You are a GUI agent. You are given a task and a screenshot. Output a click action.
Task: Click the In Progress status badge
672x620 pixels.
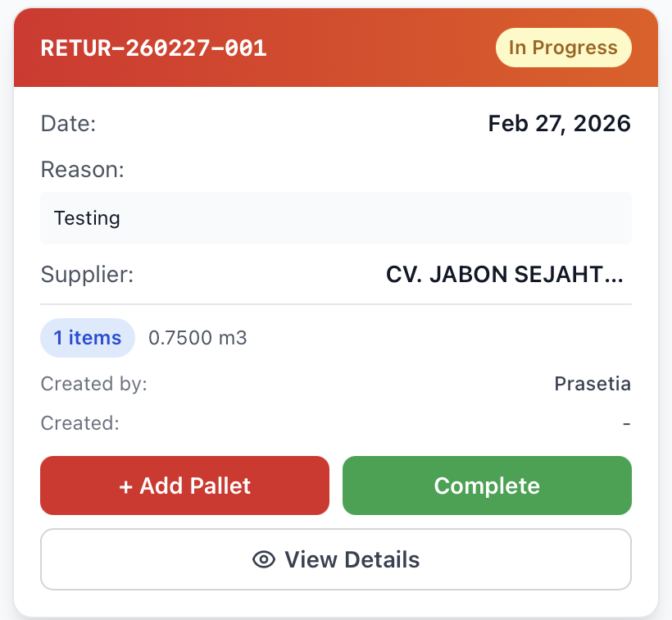point(563,48)
